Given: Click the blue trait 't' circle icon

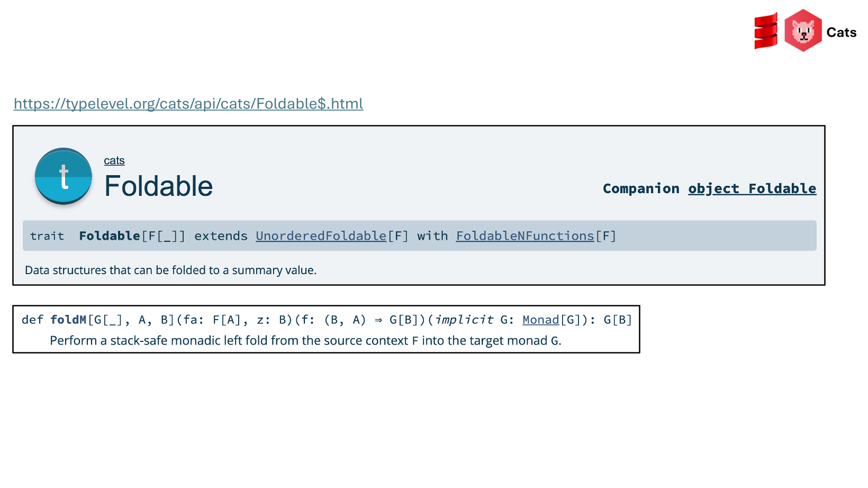Looking at the screenshot, I should pyautogui.click(x=64, y=176).
